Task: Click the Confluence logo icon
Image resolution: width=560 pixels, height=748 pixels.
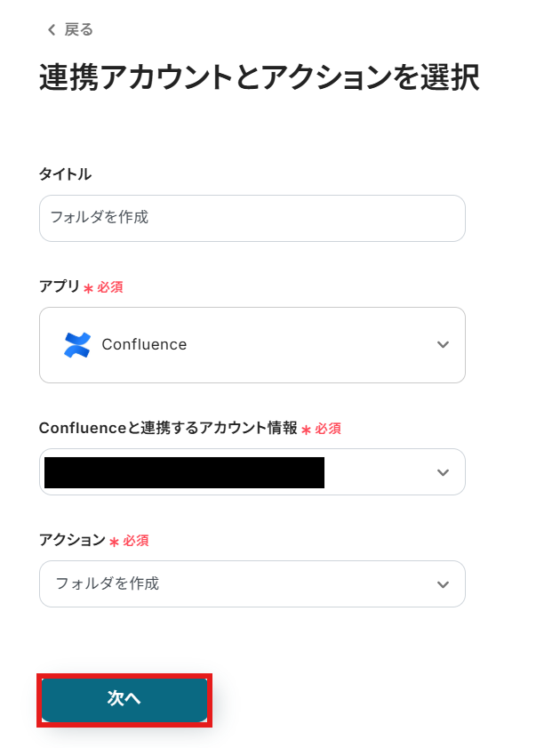Action: pos(77,345)
